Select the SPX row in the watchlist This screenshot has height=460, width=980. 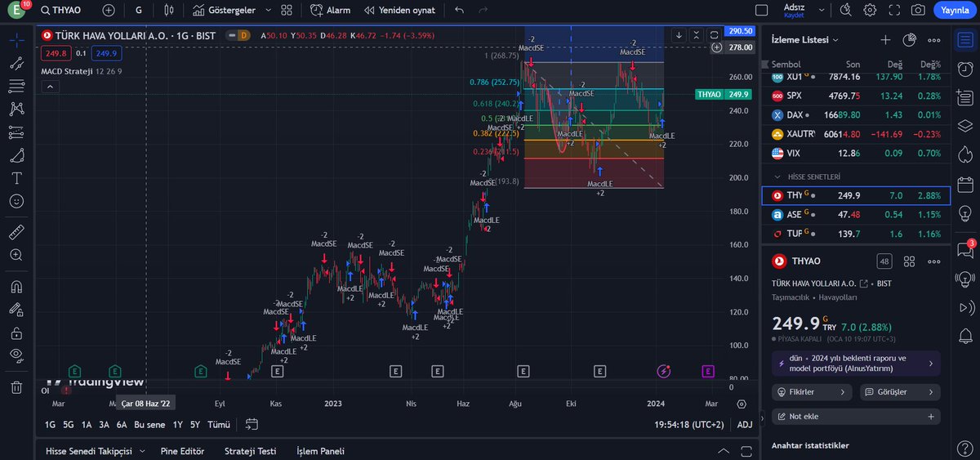click(856, 96)
